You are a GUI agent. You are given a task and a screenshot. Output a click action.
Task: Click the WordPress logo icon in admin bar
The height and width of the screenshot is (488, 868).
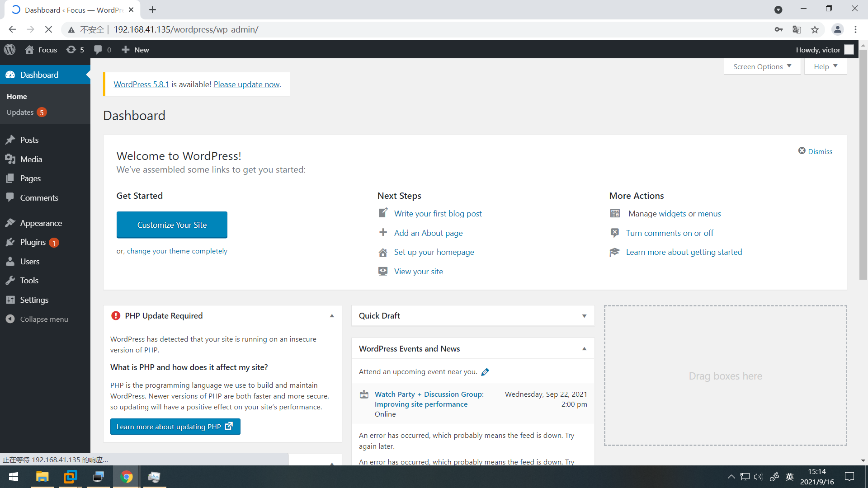(10, 50)
